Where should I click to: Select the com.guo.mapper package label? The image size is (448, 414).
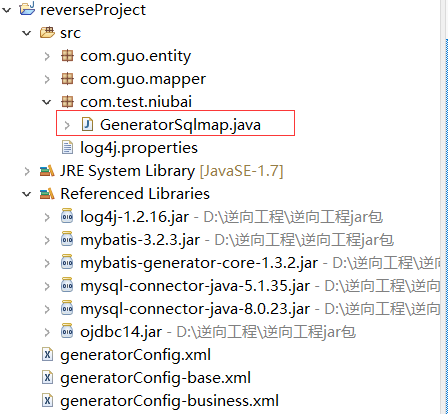click(143, 79)
